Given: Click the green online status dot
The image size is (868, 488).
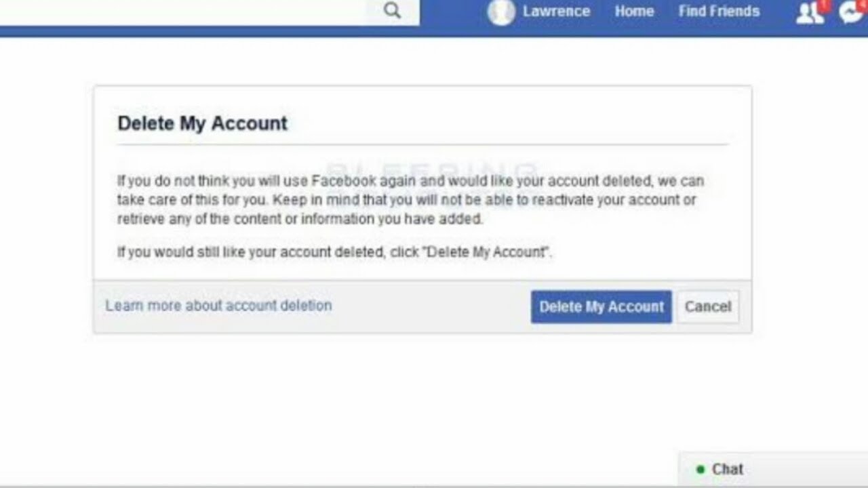Looking at the screenshot, I should click(x=701, y=469).
